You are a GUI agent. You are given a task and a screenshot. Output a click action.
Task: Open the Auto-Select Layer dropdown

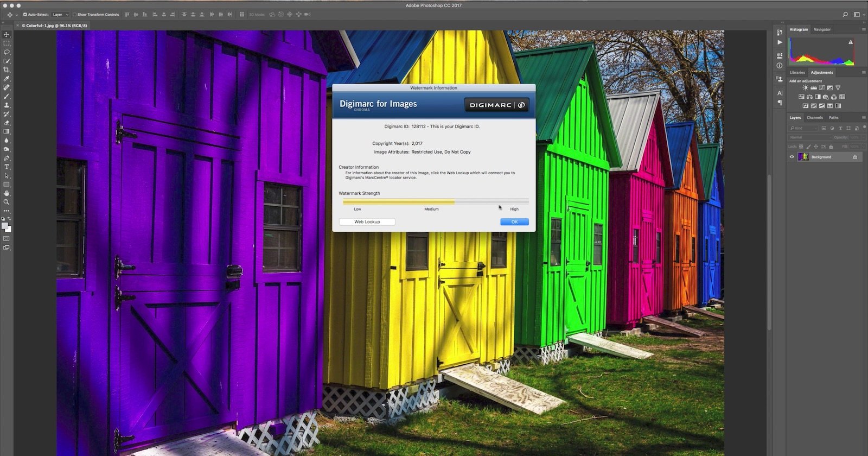coord(60,15)
